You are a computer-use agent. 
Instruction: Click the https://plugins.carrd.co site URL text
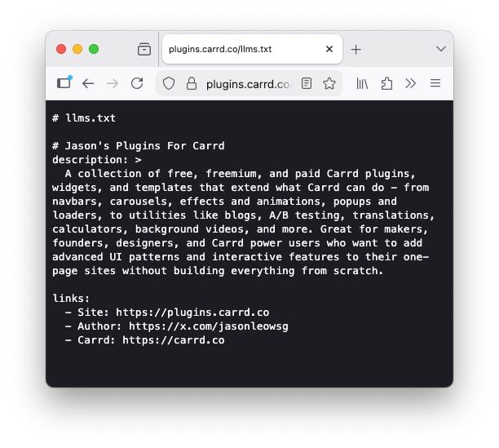click(192, 313)
